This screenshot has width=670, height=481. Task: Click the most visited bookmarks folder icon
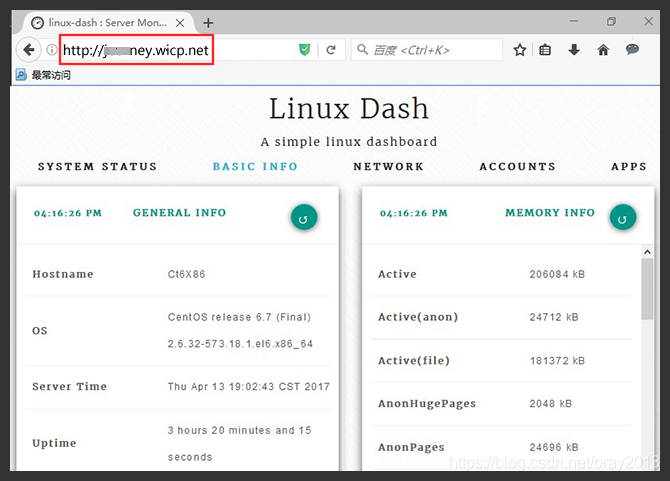click(x=21, y=75)
